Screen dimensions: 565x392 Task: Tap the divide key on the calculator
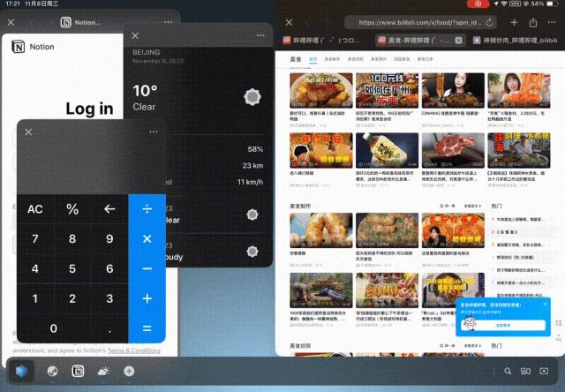point(147,209)
